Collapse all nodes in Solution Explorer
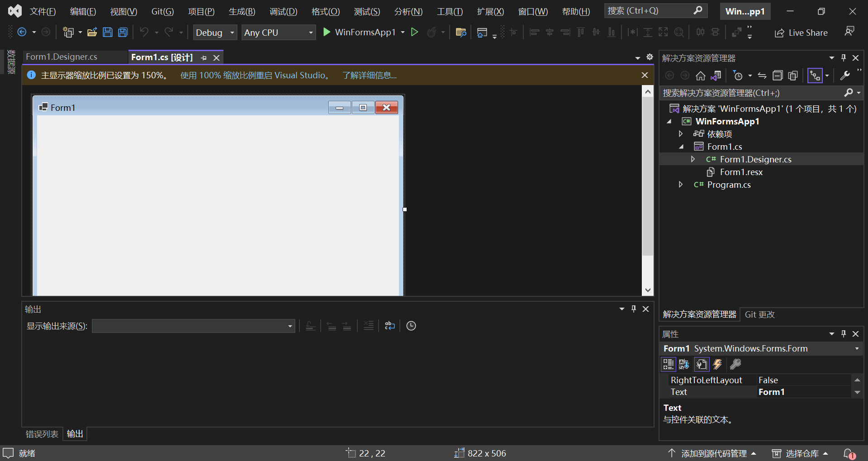 (778, 76)
